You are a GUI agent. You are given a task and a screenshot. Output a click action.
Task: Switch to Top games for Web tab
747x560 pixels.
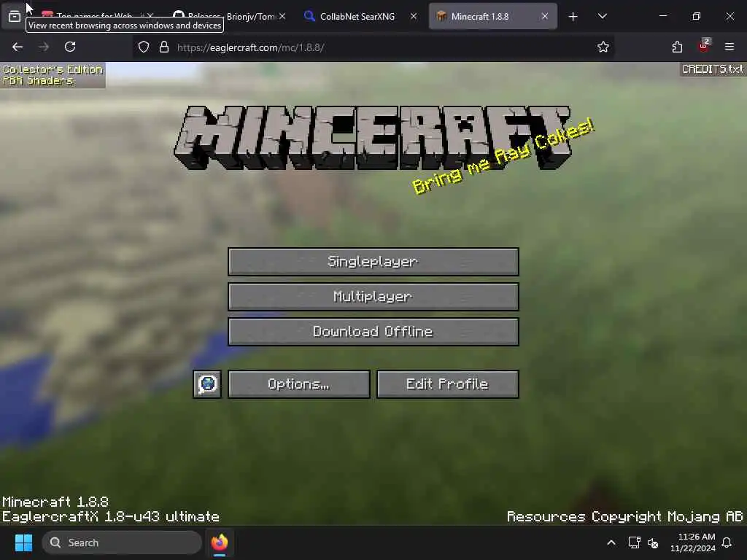[x=93, y=15]
